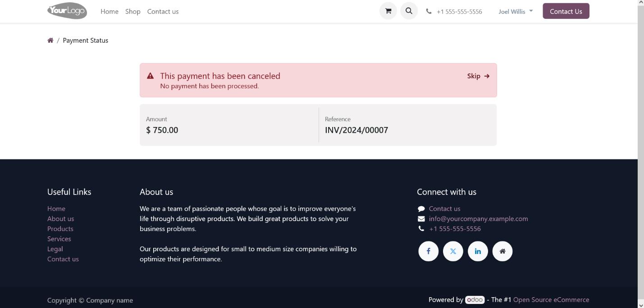Click the info@yourcompany.example.com email link
The height and width of the screenshot is (308, 644).
[478, 219]
